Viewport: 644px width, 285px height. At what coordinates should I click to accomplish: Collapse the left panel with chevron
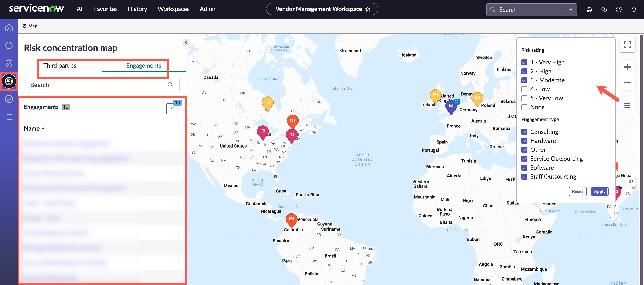pyautogui.click(x=186, y=42)
